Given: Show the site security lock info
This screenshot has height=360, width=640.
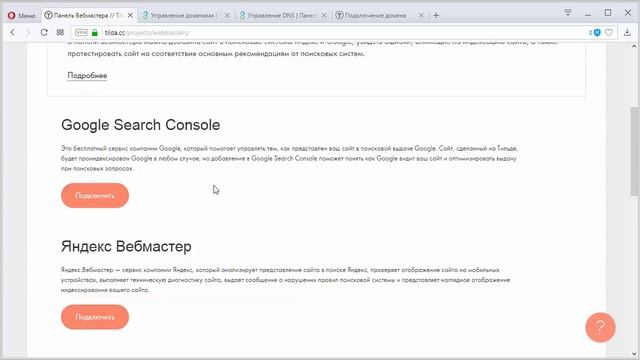Looking at the screenshot, I should coord(95,32).
